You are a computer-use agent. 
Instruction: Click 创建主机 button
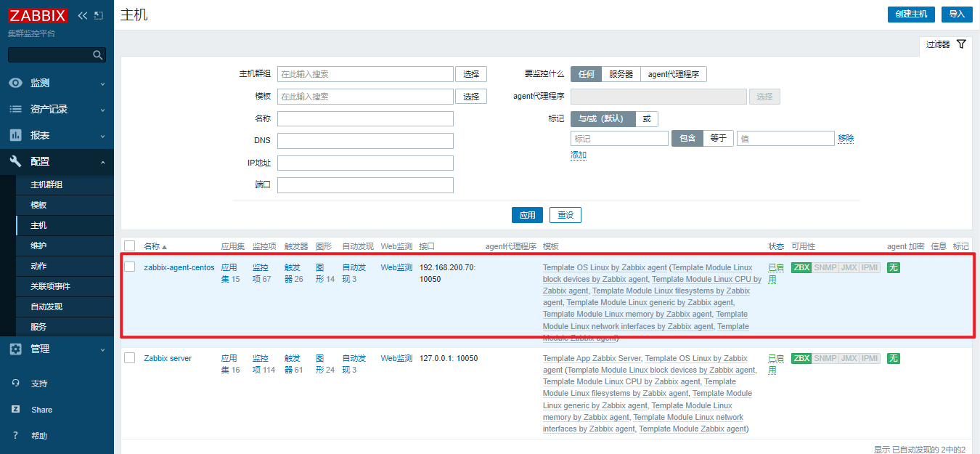[911, 14]
